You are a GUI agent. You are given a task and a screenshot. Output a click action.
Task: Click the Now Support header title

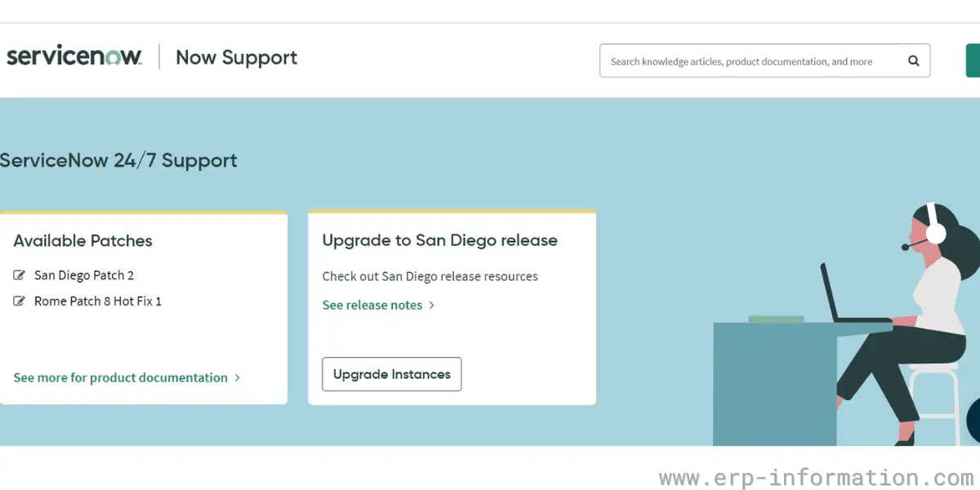tap(237, 57)
